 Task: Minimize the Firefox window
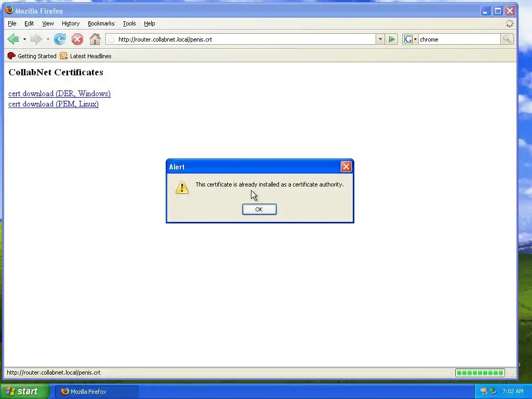click(x=486, y=11)
